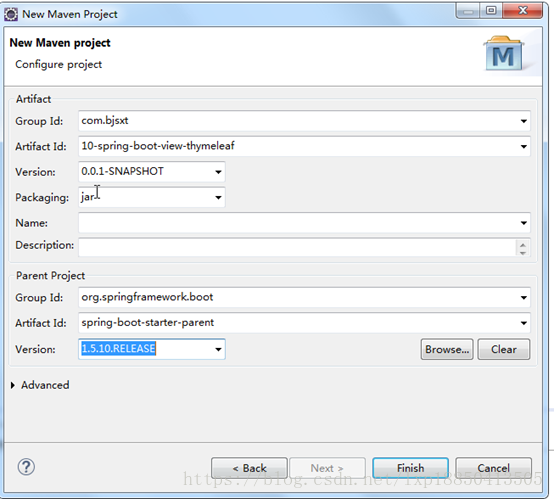This screenshot has width=554, height=499.
Task: Click the disabled Next > button
Action: 327,468
